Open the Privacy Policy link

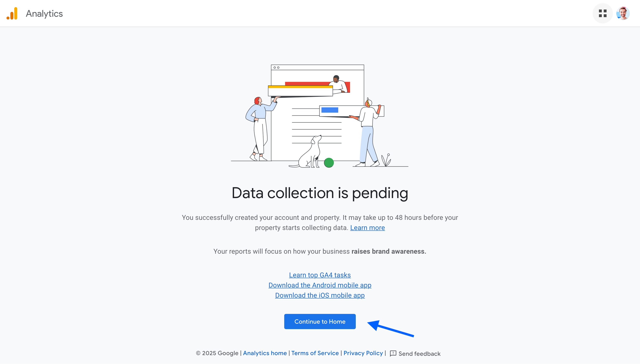(363, 353)
